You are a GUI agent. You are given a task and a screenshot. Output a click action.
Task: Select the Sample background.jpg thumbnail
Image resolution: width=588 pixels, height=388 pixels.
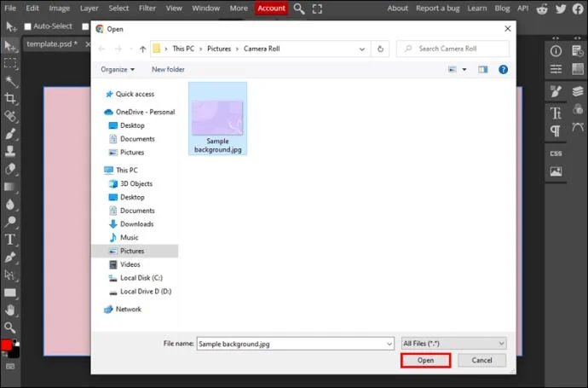pos(217,119)
